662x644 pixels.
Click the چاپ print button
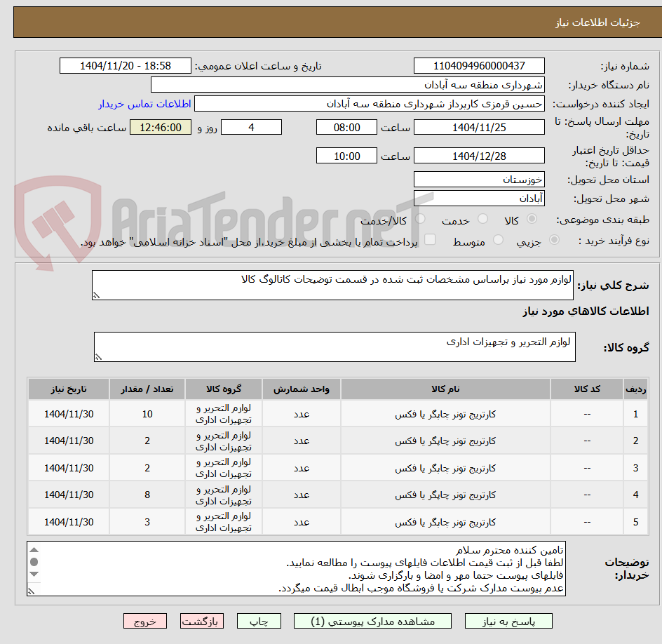259,621
